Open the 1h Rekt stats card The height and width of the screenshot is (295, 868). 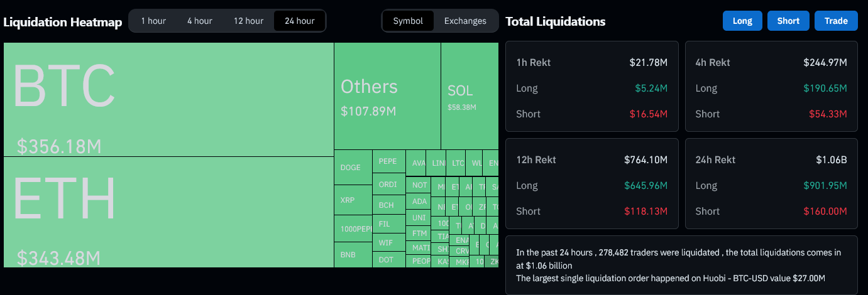pos(591,88)
